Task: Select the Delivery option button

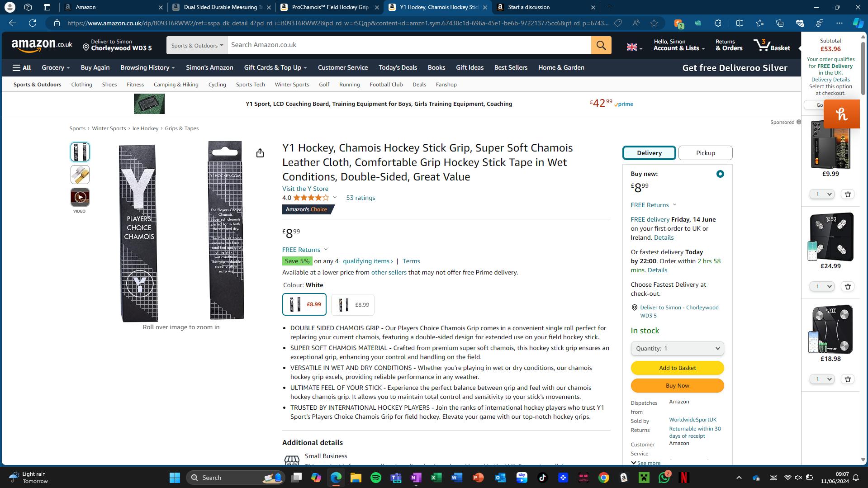Action: tap(649, 153)
